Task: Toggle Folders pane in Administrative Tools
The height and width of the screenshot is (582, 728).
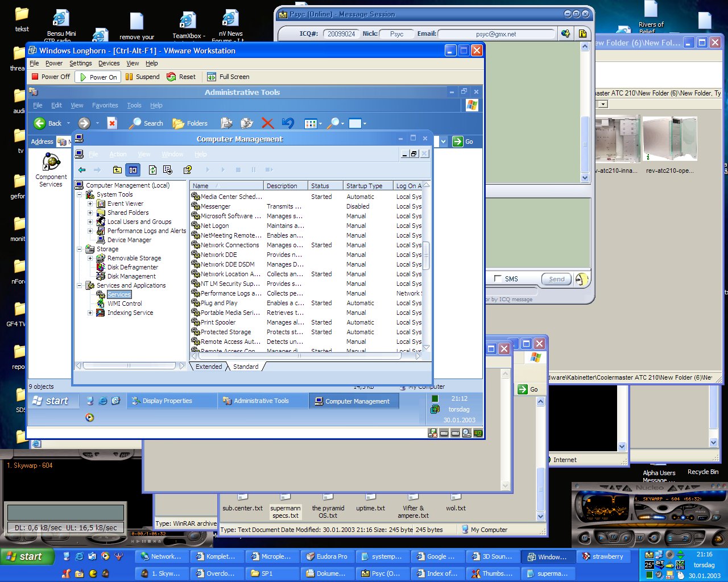Action: pyautogui.click(x=191, y=123)
